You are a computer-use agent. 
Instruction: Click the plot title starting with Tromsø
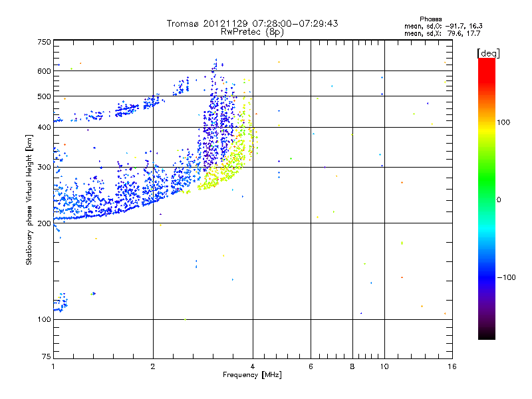pos(252,23)
